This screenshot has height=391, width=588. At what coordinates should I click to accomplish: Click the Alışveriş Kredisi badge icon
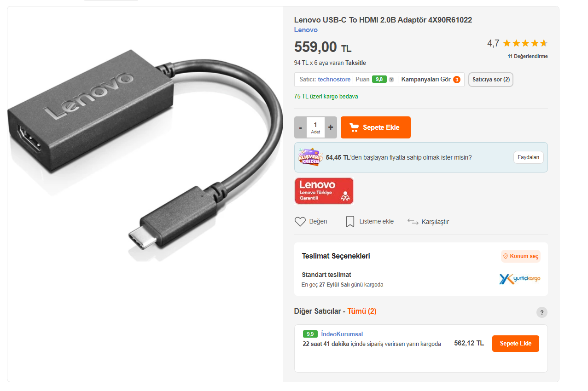point(310,157)
